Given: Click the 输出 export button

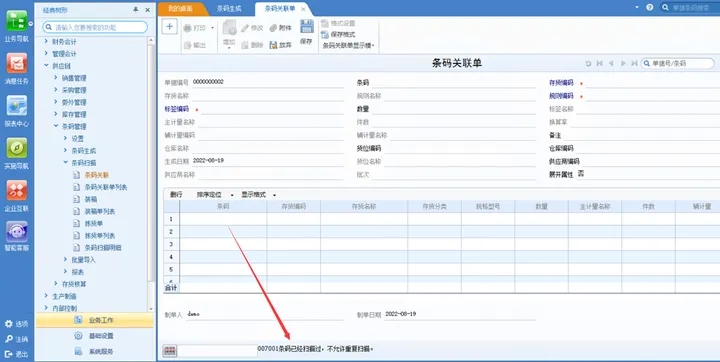Looking at the screenshot, I should (x=195, y=45).
